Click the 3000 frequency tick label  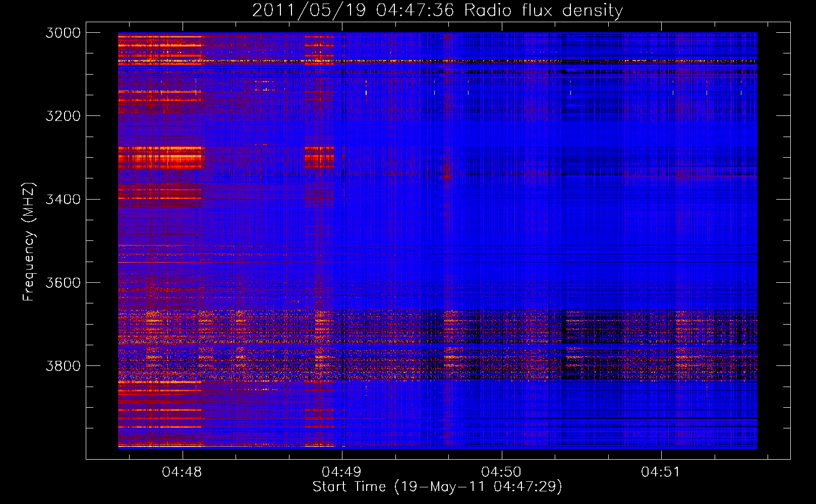click(x=63, y=33)
